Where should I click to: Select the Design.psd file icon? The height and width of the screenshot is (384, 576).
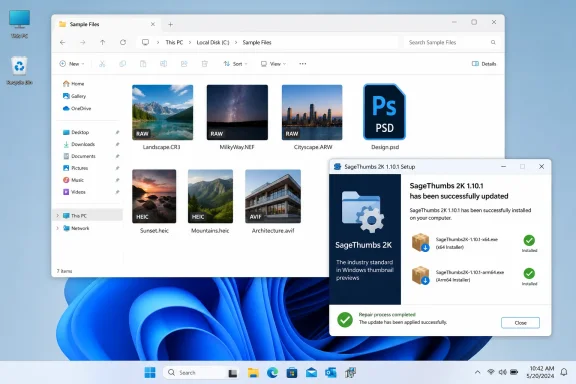[x=385, y=112]
